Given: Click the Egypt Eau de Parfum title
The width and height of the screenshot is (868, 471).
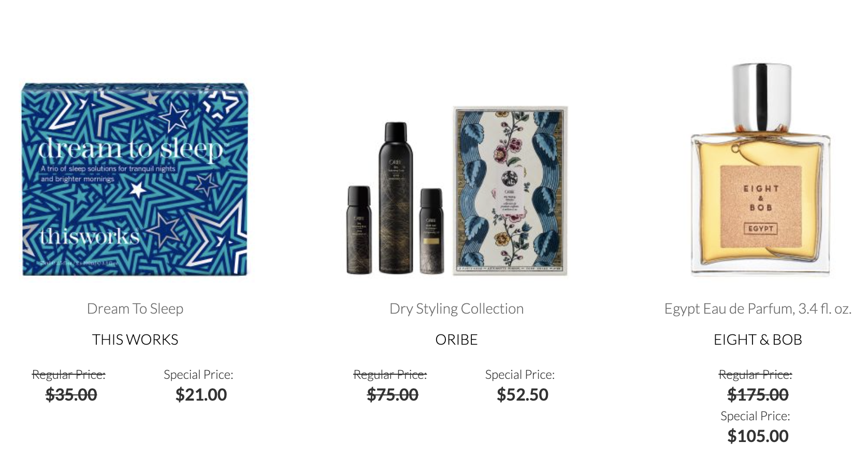Looking at the screenshot, I should coord(758,308).
